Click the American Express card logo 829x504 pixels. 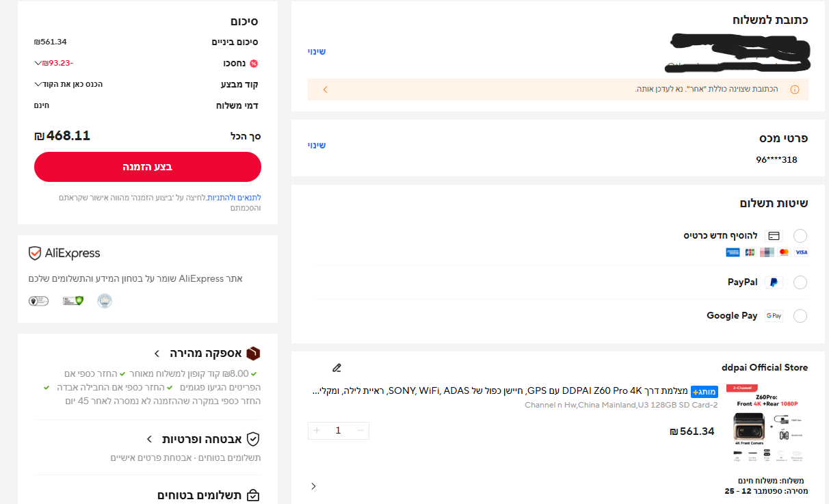pos(733,252)
